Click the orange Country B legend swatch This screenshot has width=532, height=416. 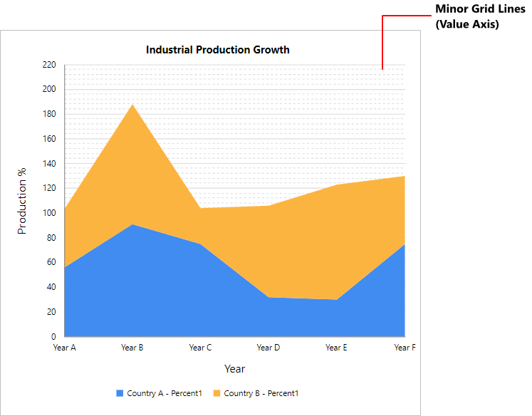click(218, 393)
